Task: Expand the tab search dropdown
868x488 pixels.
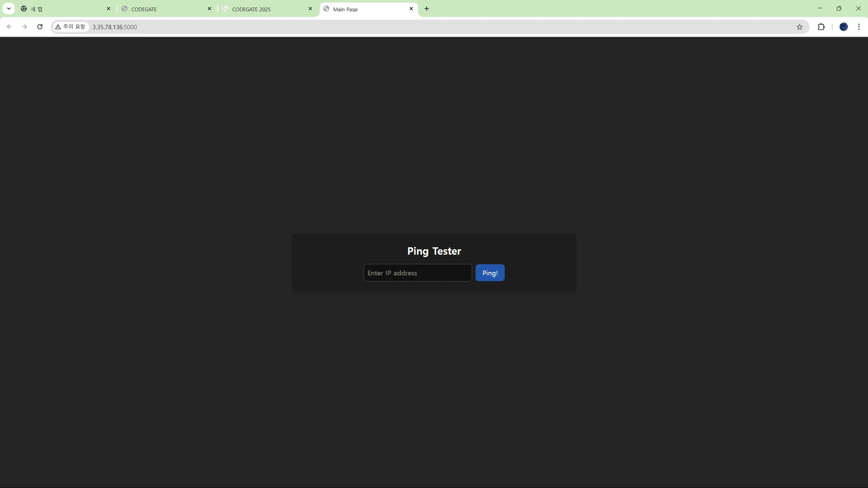Action: (x=8, y=8)
